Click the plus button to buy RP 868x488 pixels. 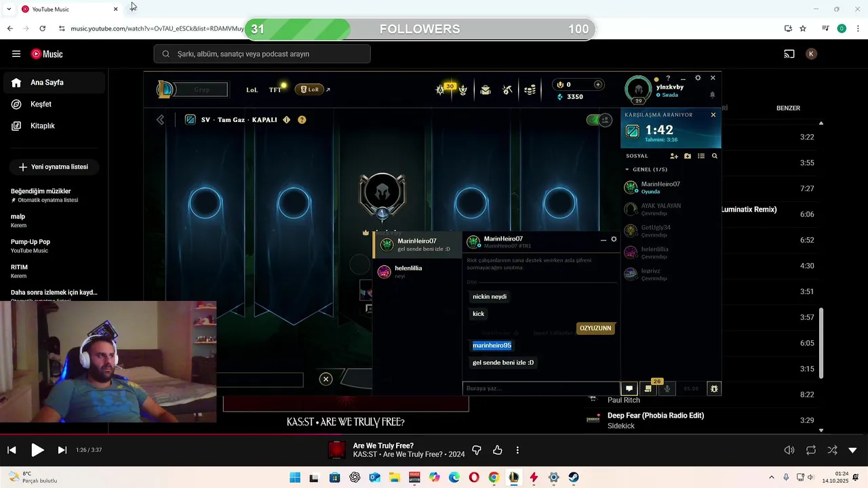598,85
